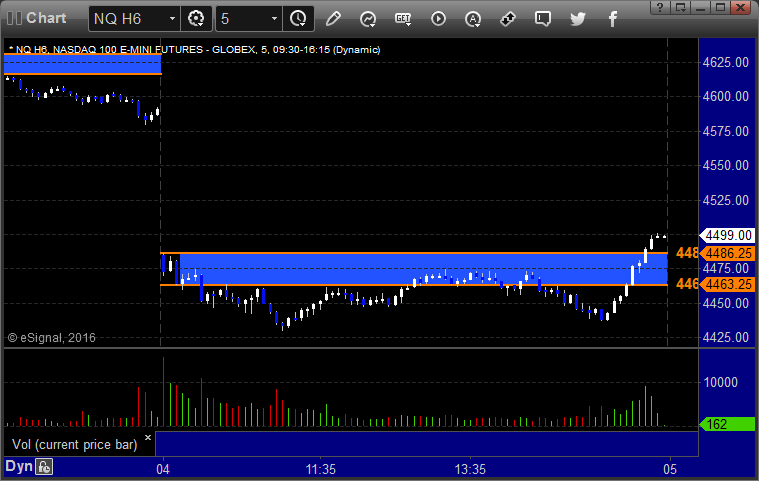The height and width of the screenshot is (481, 759).
Task: Click the 04 date marker on time axis
Action: (163, 469)
